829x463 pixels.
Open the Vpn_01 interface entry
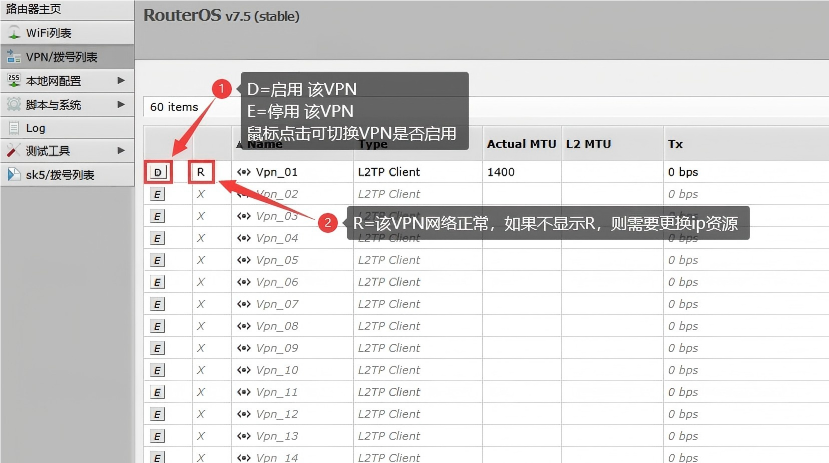tap(277, 172)
